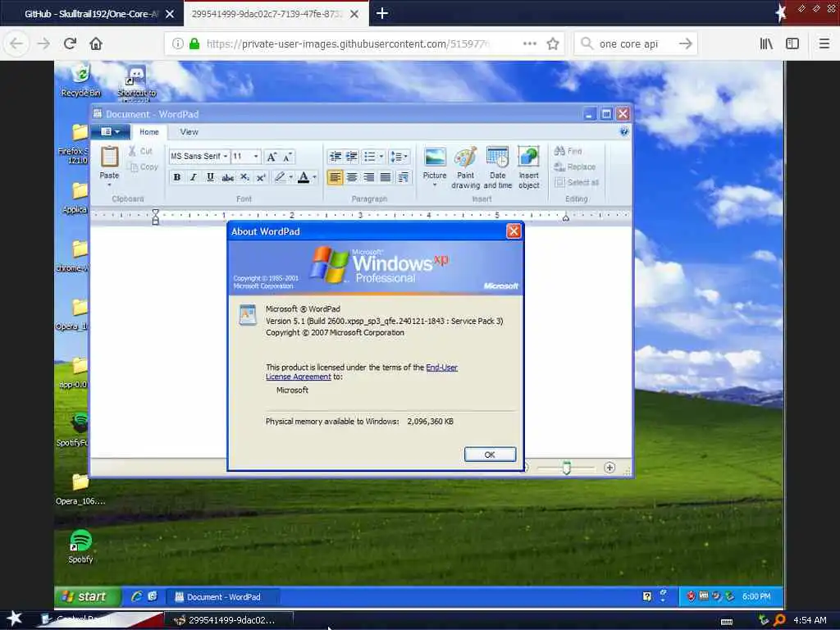The width and height of the screenshot is (840, 630).
Task: Toggle Strikethrough formatting
Action: [x=228, y=177]
